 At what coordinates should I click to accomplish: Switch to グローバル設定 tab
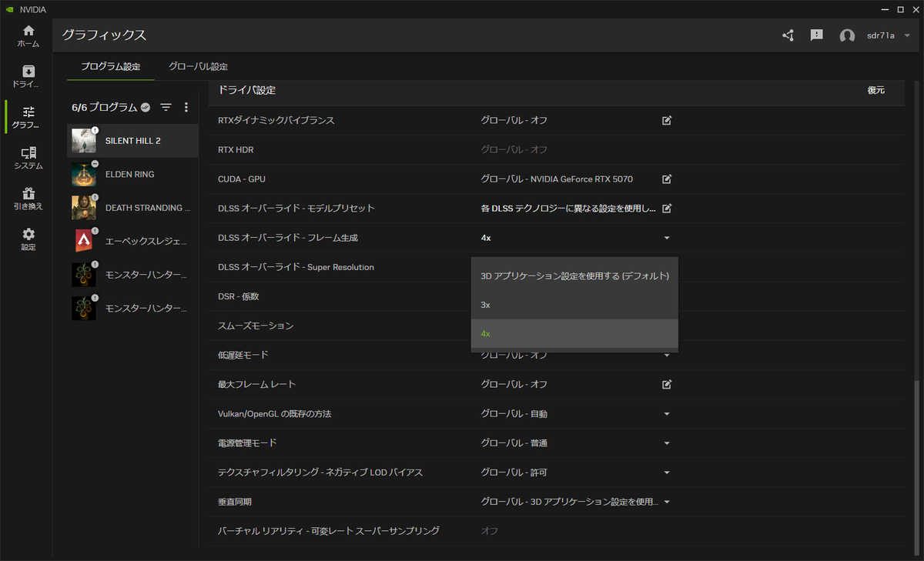click(x=198, y=67)
